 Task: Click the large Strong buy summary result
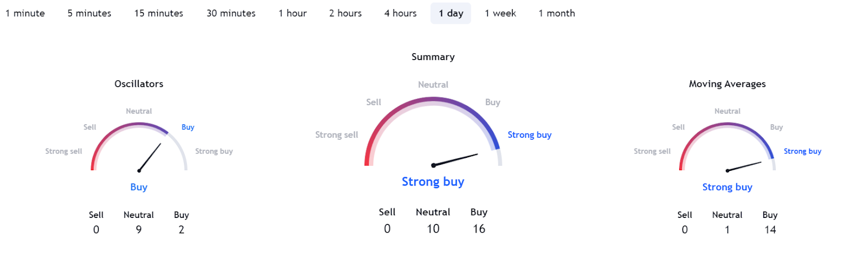433,182
